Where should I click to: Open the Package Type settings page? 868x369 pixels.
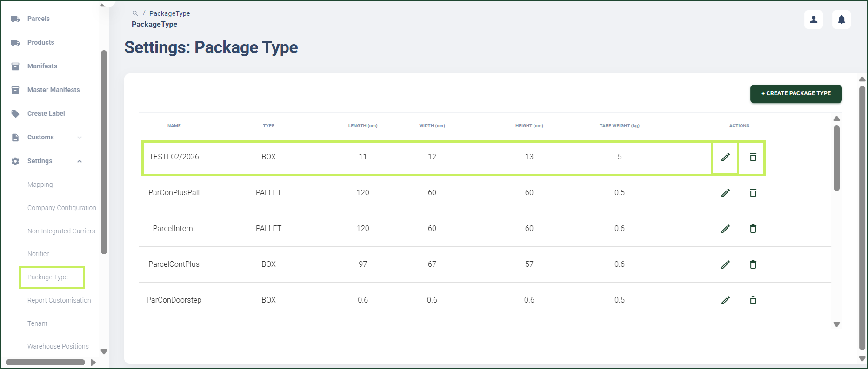click(x=47, y=277)
